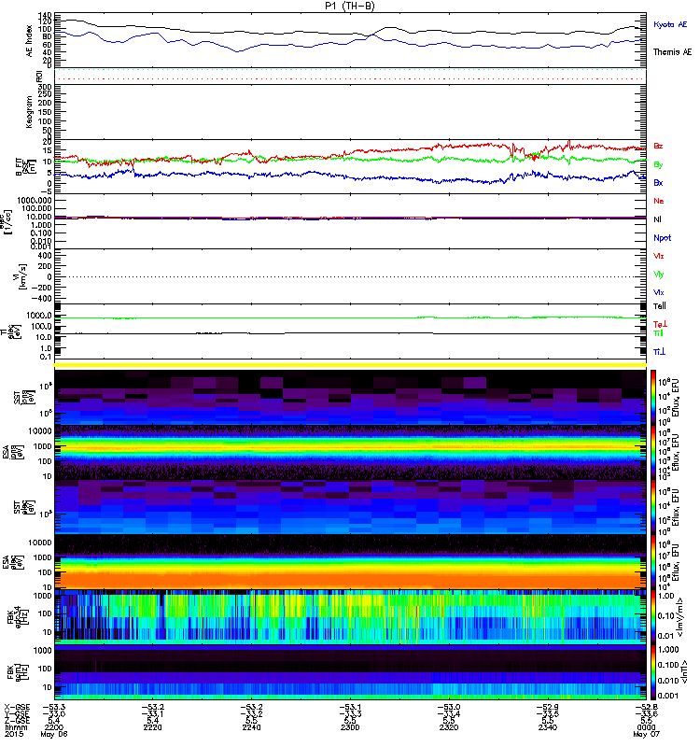Click the May 07 date label
700x747 pixels.
click(x=646, y=734)
